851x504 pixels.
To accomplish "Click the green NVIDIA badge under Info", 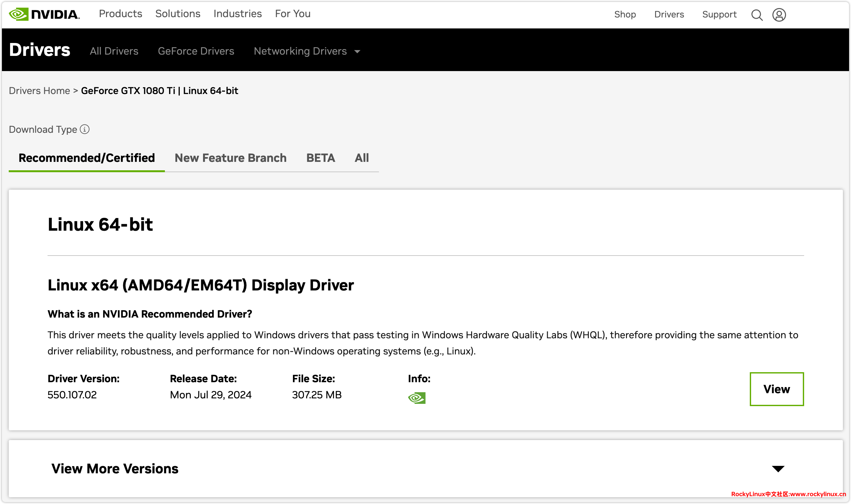I will point(417,398).
